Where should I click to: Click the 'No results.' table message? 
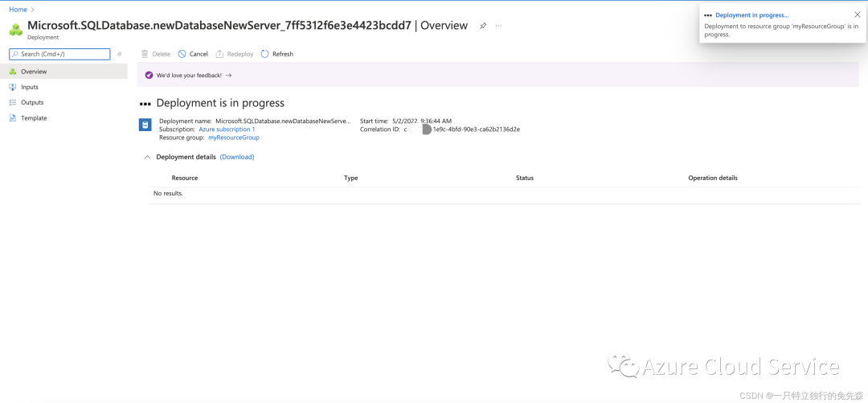pyautogui.click(x=168, y=194)
